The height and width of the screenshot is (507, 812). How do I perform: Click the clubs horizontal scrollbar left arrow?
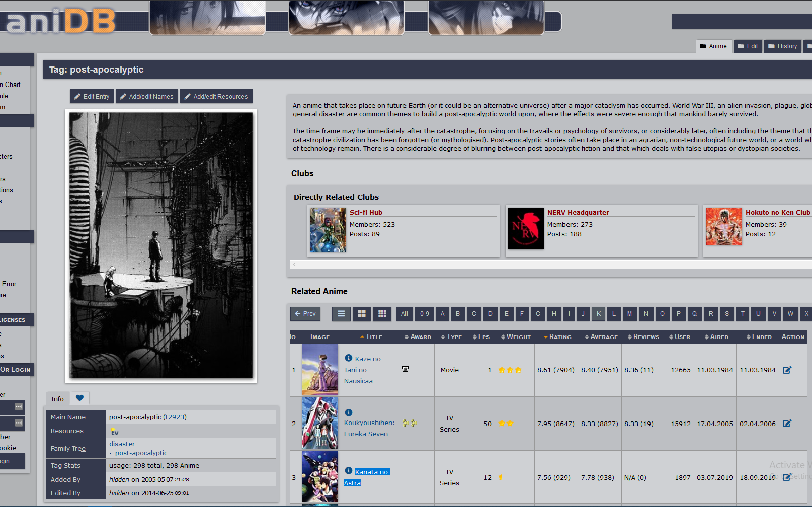(294, 264)
